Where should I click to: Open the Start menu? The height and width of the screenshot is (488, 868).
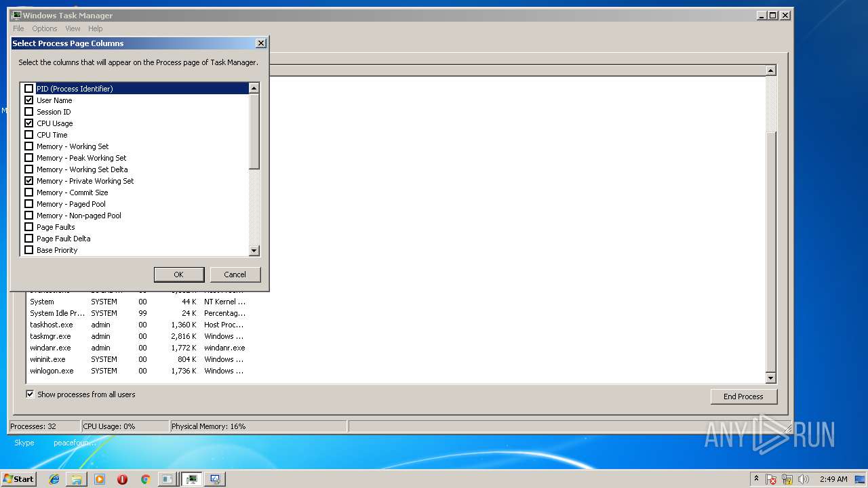(x=19, y=479)
